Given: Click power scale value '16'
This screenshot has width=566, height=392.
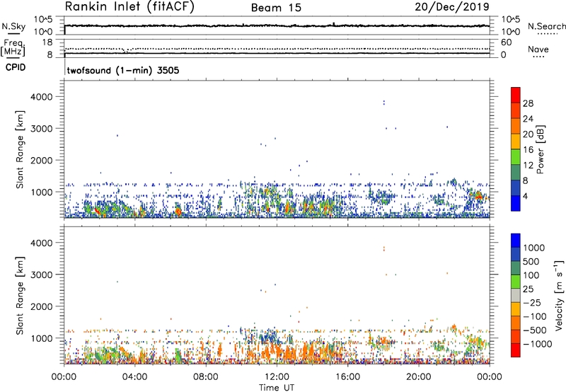Looking at the screenshot, I should (x=528, y=150).
